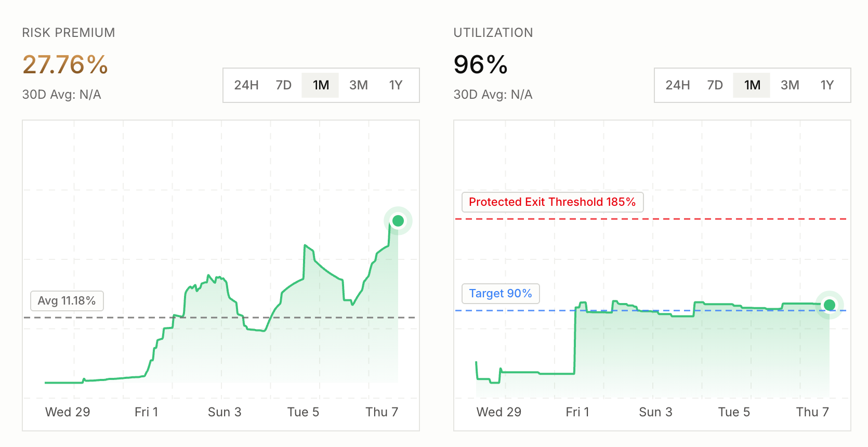868x447 pixels.
Task: Click the UTILIZATION heading
Action: click(493, 33)
